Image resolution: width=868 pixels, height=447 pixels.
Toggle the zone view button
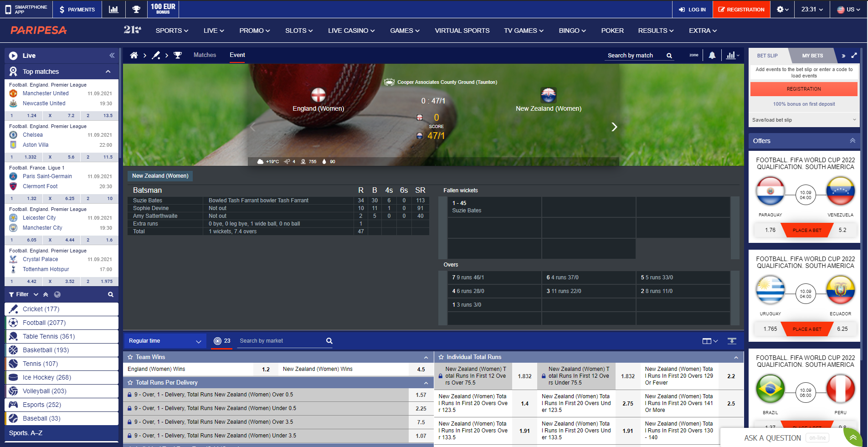tap(693, 55)
